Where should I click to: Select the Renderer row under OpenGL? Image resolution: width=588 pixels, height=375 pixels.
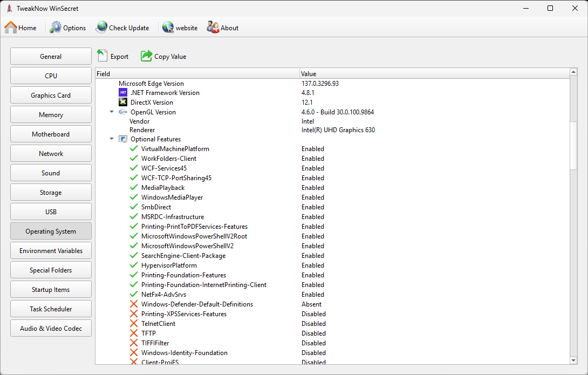(x=333, y=129)
